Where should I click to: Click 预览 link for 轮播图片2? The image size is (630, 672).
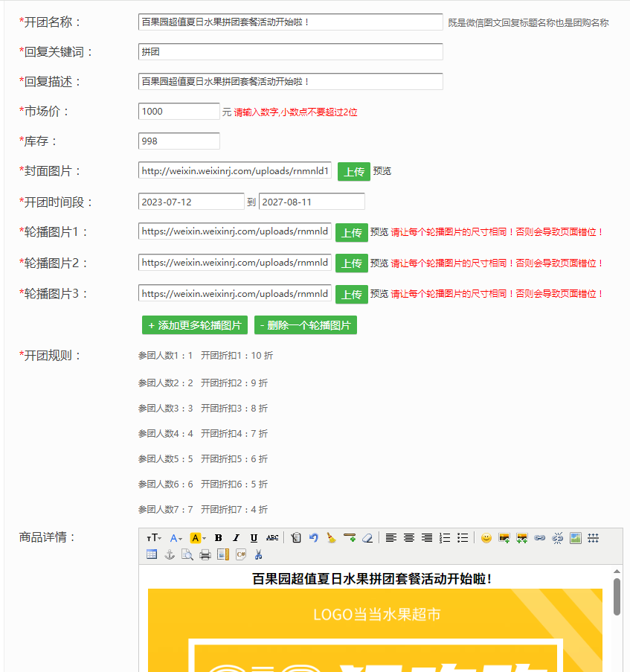pyautogui.click(x=379, y=263)
